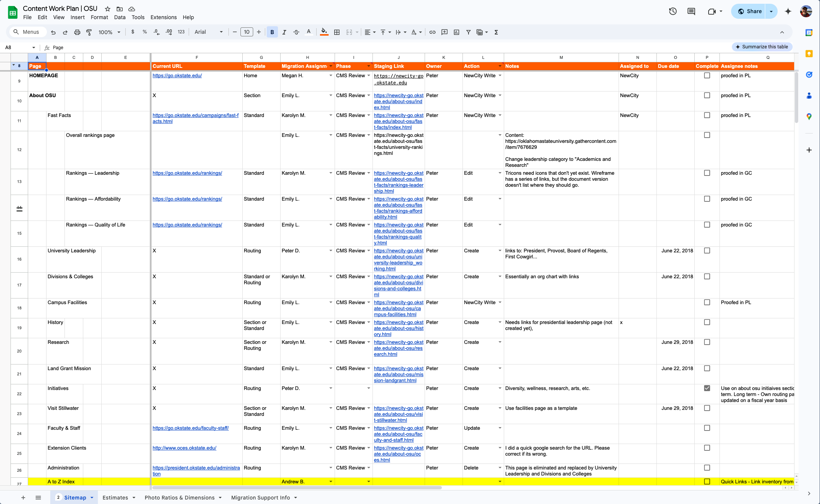Move document using folder icon
The height and width of the screenshot is (504, 820).
(120, 9)
